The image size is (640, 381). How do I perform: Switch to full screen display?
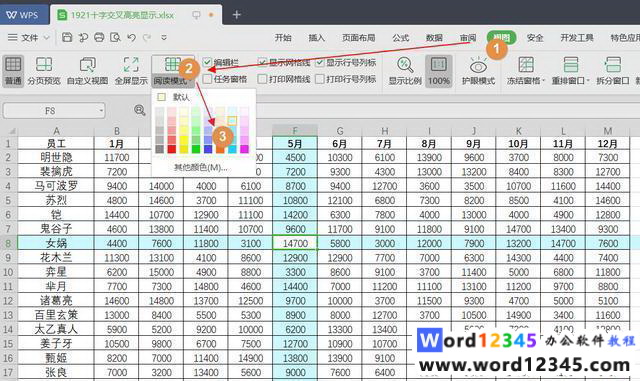[x=131, y=64]
